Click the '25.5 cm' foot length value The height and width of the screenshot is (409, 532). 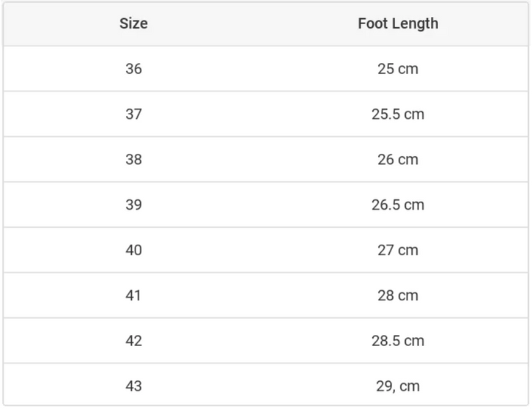coord(398,114)
